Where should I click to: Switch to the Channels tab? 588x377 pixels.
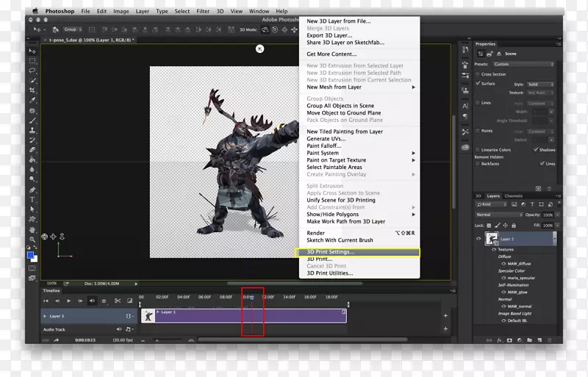pyautogui.click(x=513, y=195)
